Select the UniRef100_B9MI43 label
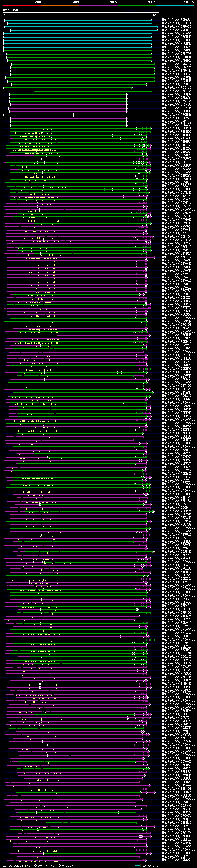 pos(177,121)
